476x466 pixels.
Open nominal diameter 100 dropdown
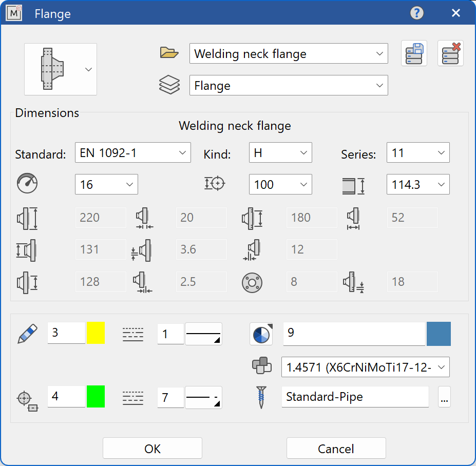coord(280,184)
